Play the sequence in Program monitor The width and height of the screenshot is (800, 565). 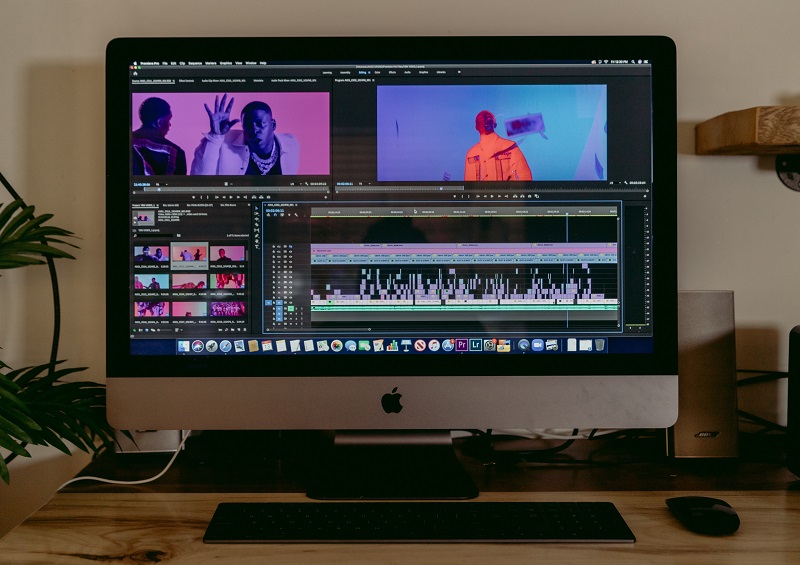click(x=491, y=196)
